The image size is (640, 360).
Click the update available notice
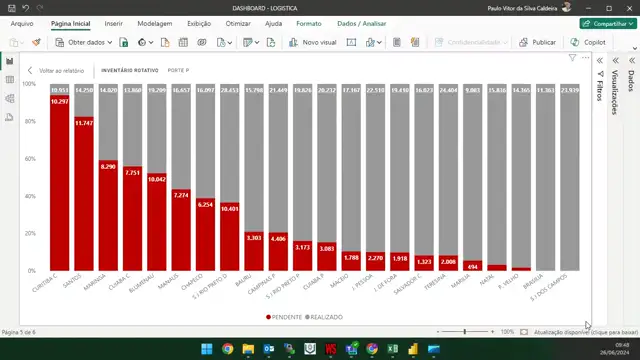click(586, 332)
